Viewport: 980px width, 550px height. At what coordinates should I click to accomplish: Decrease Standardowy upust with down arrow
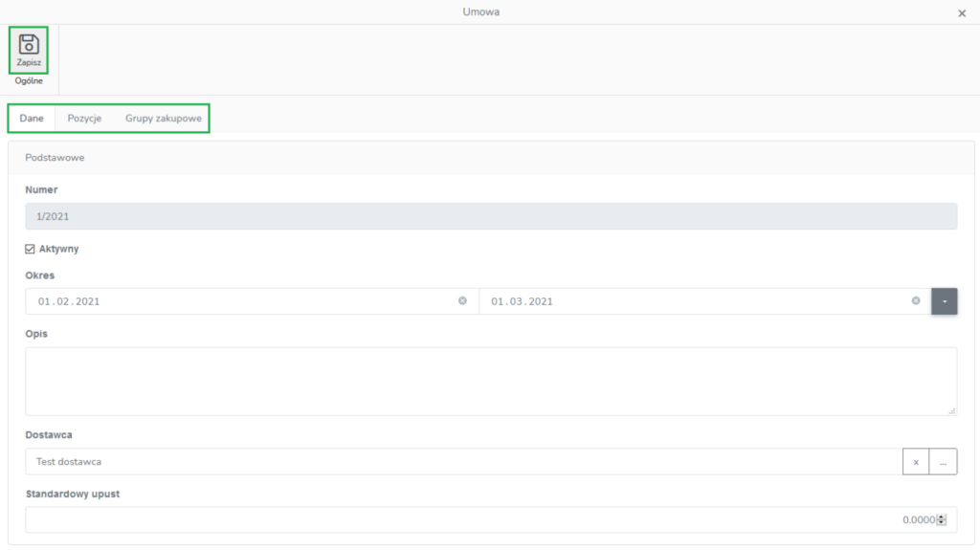tap(943, 523)
